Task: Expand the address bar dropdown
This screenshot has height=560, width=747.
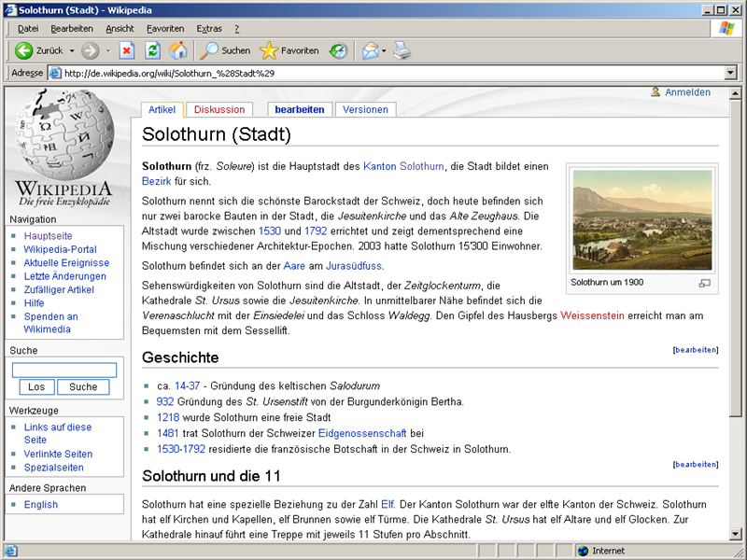Action: coord(729,73)
